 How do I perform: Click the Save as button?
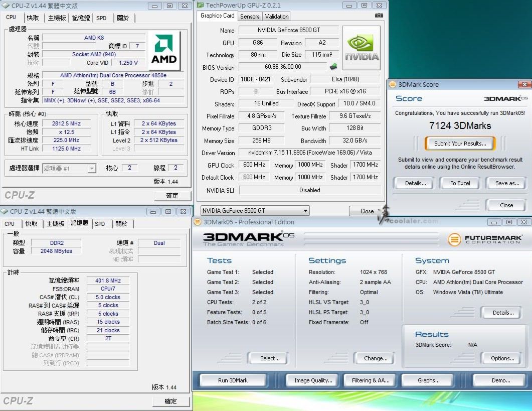pos(507,184)
